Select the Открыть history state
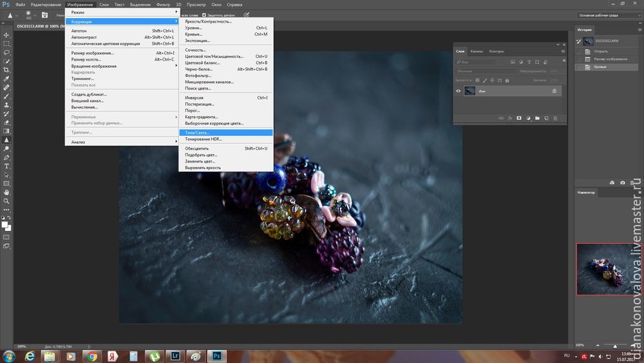Viewport: 644px width, 363px height. click(x=600, y=51)
